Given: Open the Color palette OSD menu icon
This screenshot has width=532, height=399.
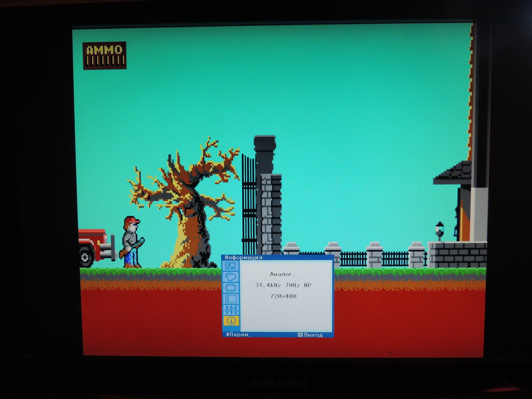Looking at the screenshot, I should (x=231, y=277).
